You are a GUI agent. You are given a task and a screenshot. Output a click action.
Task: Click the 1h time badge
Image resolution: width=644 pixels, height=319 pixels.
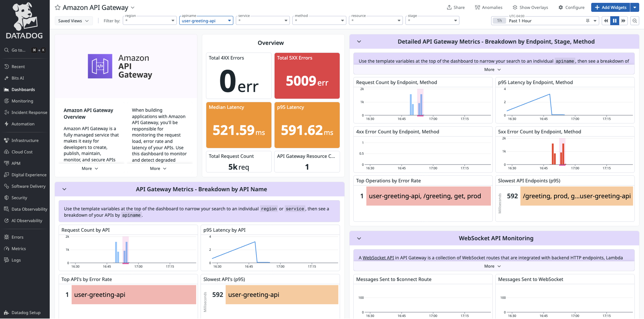coord(499,21)
